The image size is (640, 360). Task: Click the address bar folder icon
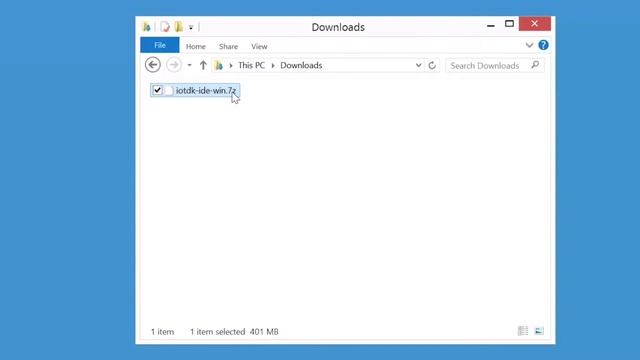pyautogui.click(x=219, y=65)
